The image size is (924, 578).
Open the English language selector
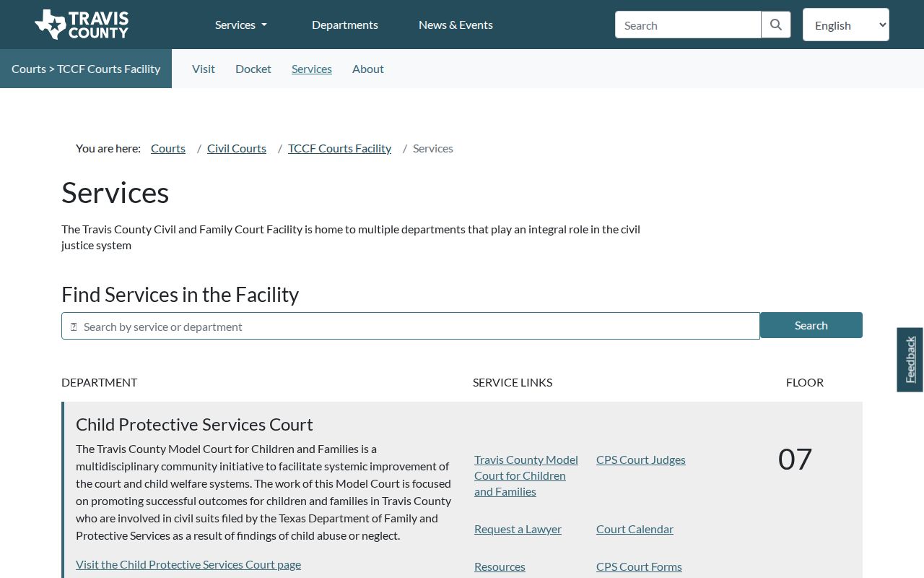coord(846,25)
